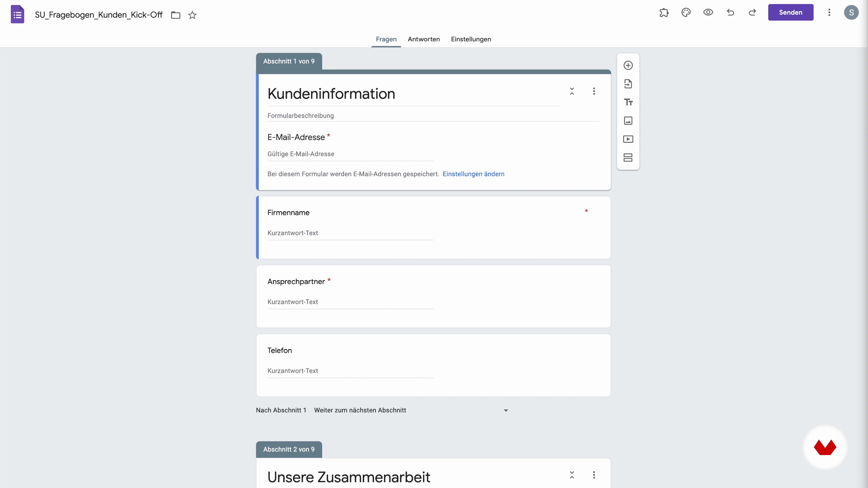Viewport: 868px width, 488px height.
Task: Click Kurzantwort-Text under Firmenname
Action: (350, 233)
